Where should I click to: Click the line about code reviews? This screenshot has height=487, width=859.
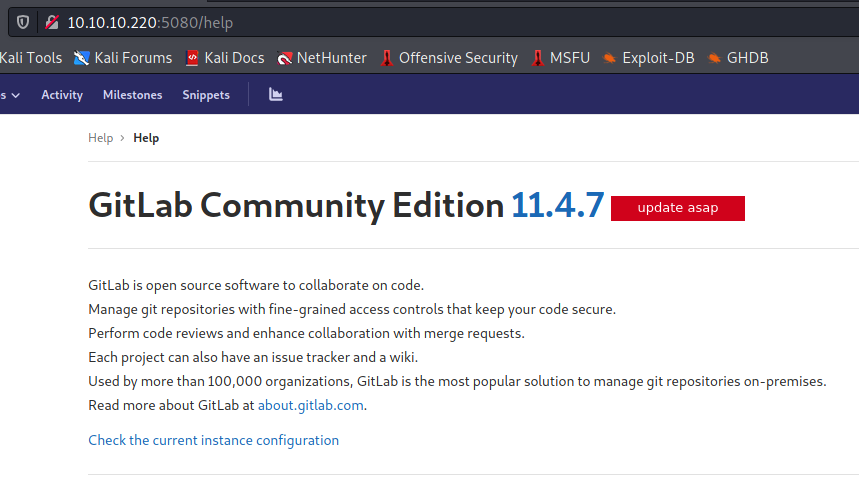(x=306, y=334)
